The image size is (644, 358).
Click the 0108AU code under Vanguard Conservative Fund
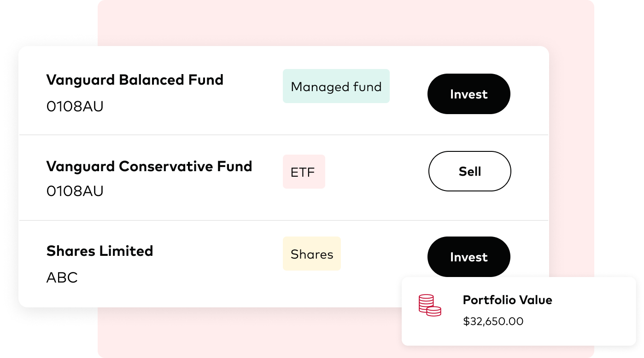(x=75, y=191)
